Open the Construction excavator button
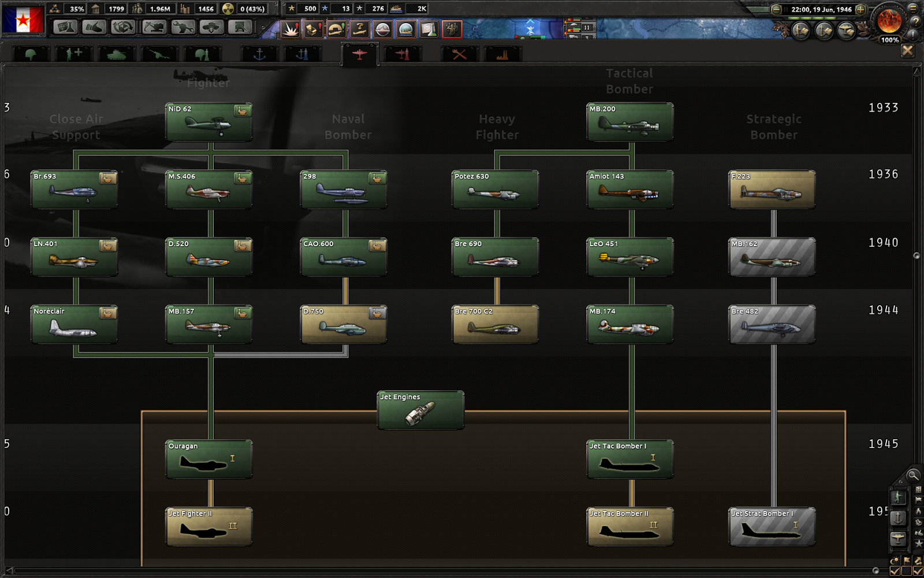 (x=153, y=27)
